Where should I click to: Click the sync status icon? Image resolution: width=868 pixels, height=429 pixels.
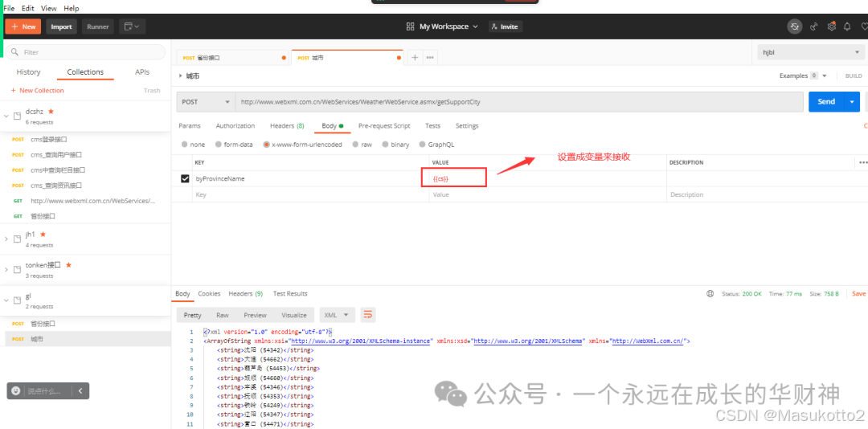794,27
